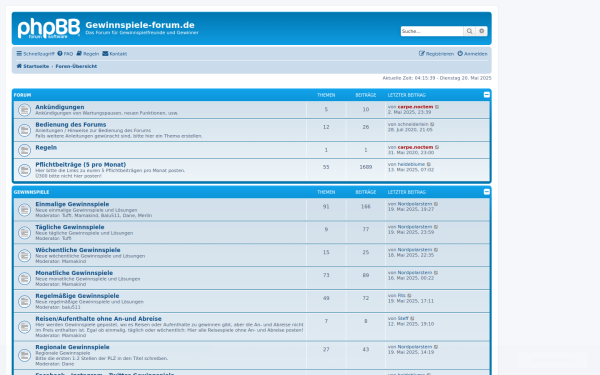Open Regelmäßige Gewinnspiele forum
600x375 pixels.
[77, 296]
